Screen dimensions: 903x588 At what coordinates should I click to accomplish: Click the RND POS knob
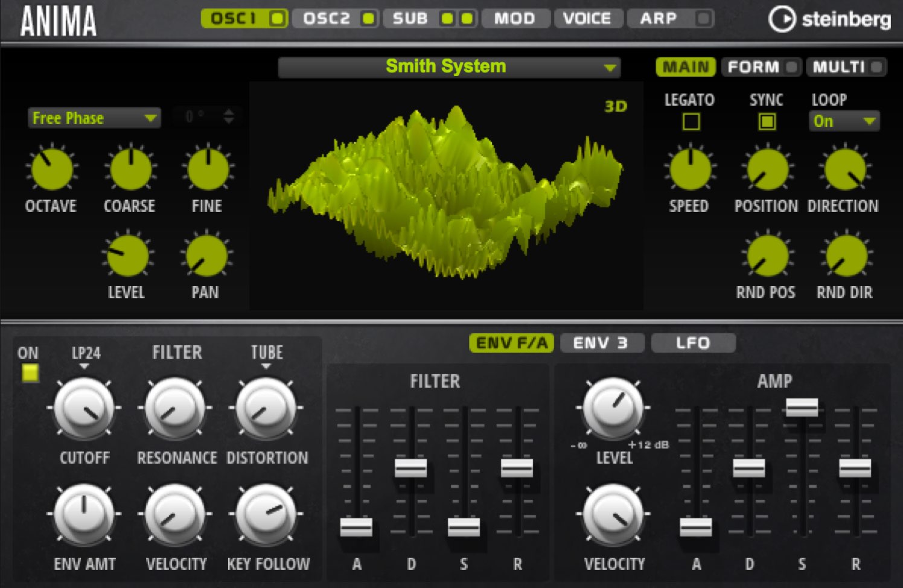(x=767, y=256)
